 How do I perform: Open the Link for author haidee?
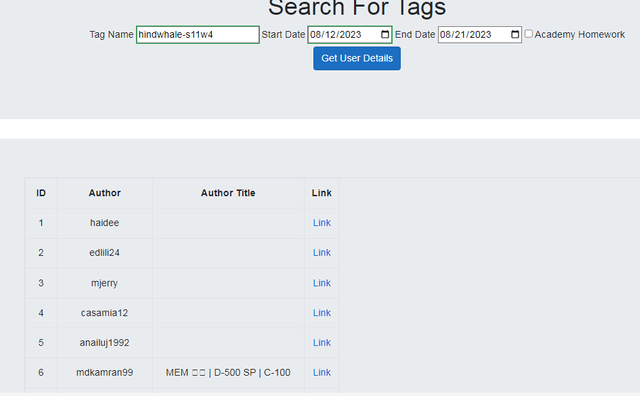322,223
